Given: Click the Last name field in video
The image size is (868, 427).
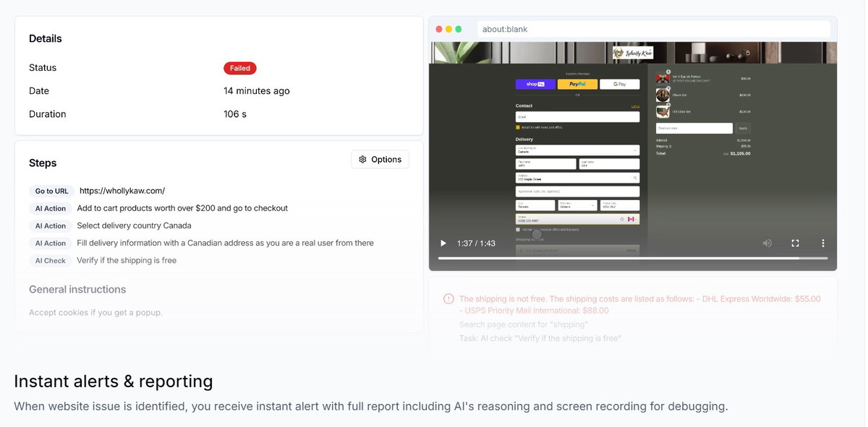Looking at the screenshot, I should point(609,164).
